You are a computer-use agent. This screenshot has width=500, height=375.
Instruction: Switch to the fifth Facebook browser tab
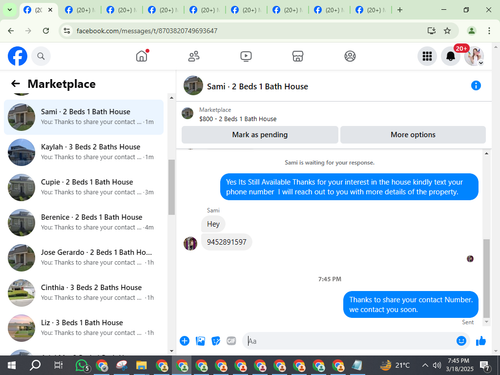[204, 10]
